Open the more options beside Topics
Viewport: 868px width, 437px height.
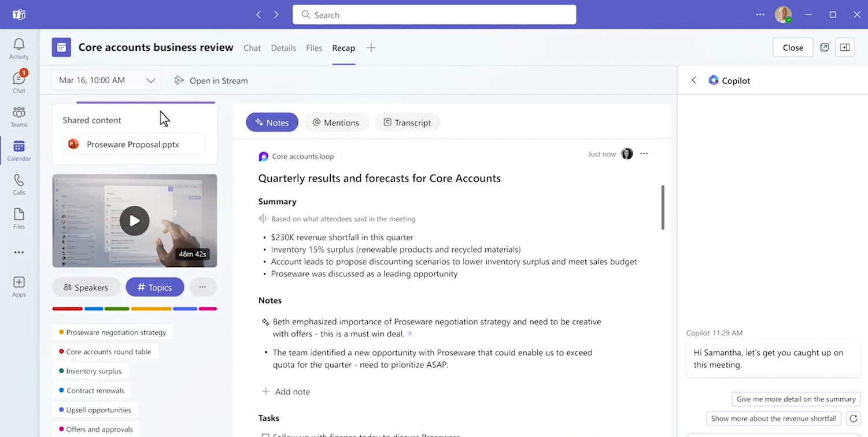pyautogui.click(x=202, y=287)
